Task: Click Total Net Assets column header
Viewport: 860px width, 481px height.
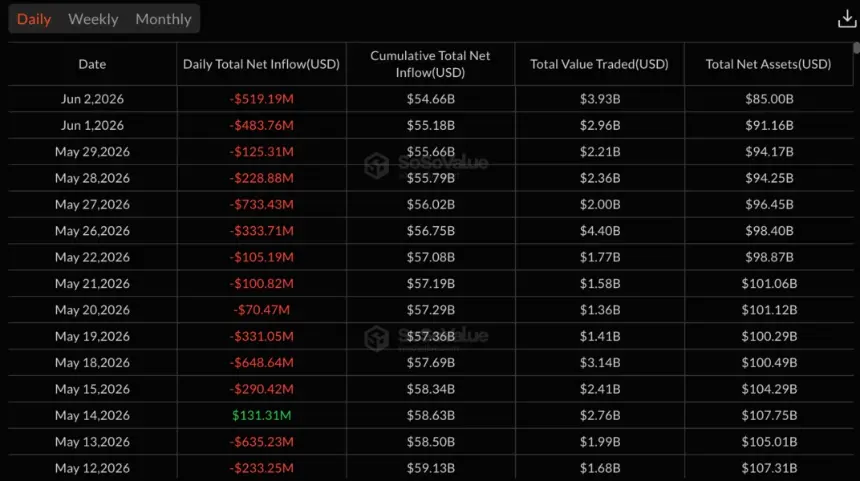Action: 768,64
